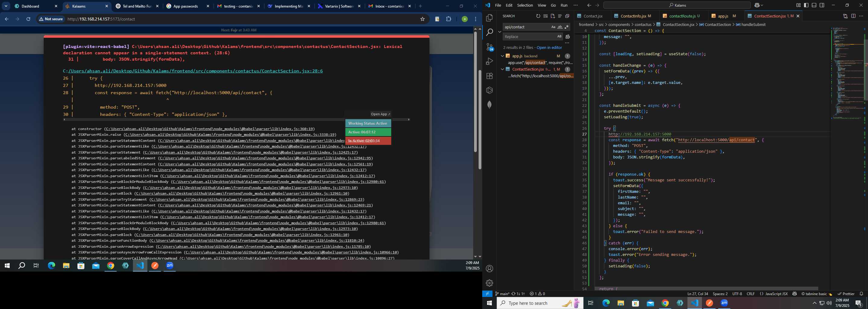Open the VS Code notifications bell
This screenshot has width=868, height=309.
pos(861,294)
